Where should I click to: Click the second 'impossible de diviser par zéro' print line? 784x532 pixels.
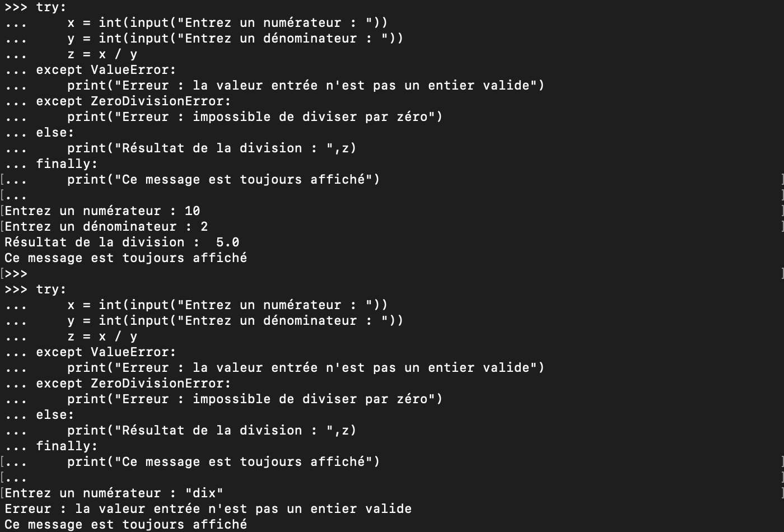[255, 399]
